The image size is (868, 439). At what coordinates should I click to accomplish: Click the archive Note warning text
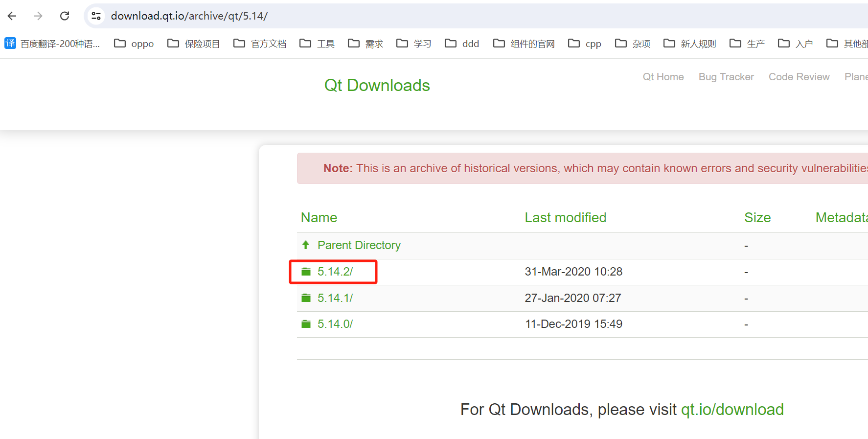[595, 168]
